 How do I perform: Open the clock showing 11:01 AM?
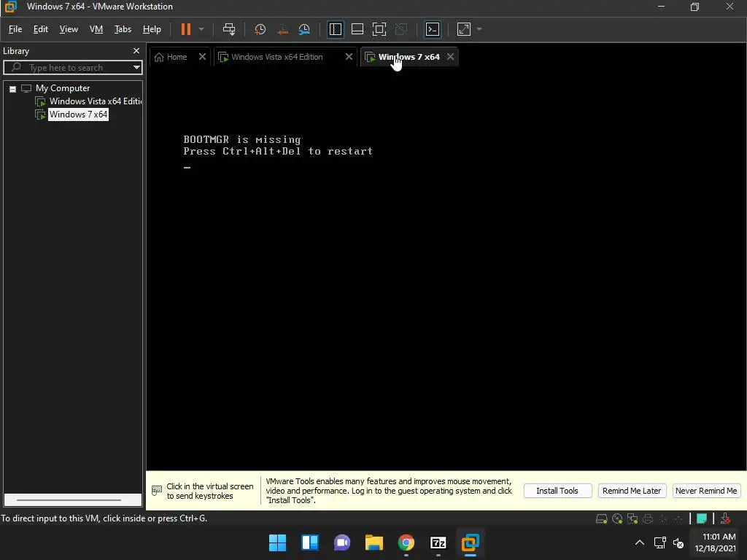pos(716,542)
